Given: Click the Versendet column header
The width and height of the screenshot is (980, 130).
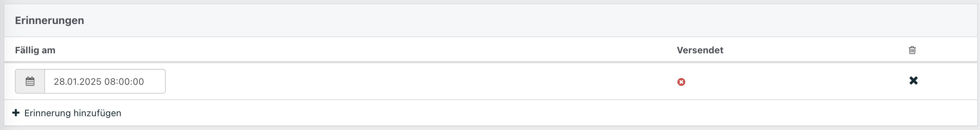Looking at the screenshot, I should (700, 50).
